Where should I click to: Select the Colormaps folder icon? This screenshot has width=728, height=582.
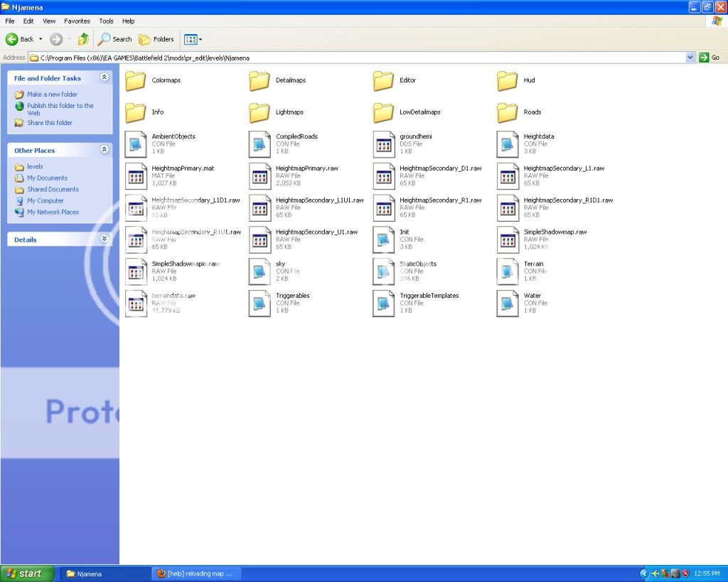click(136, 81)
